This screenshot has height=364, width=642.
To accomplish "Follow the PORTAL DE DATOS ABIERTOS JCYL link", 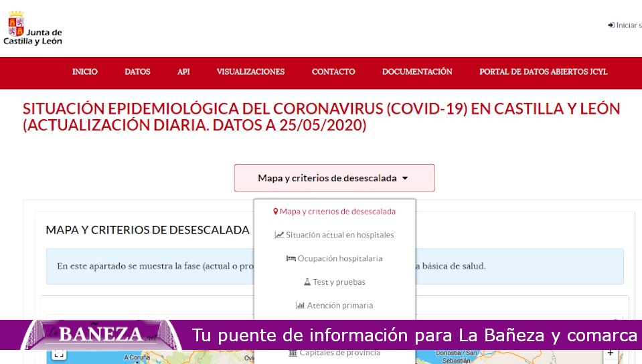I will pyautogui.click(x=543, y=72).
